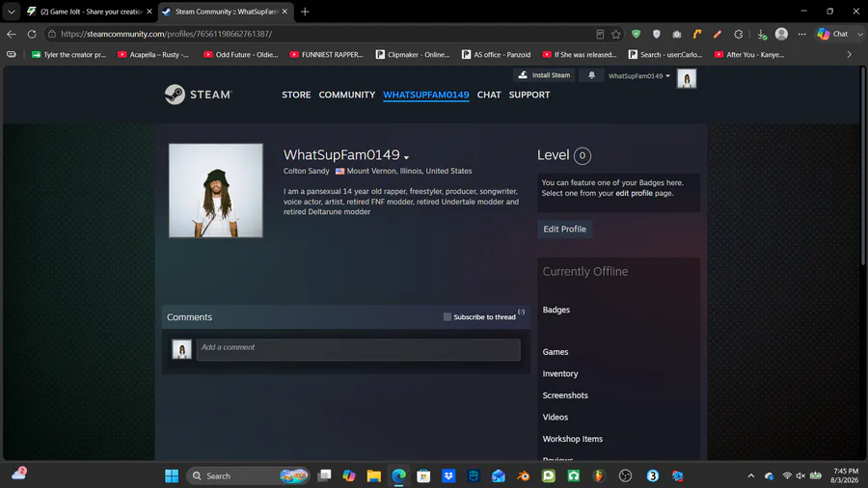This screenshot has width=868, height=488.
Task: Expand the arrow beside profile name WhatSupFam0149
Action: [406, 158]
